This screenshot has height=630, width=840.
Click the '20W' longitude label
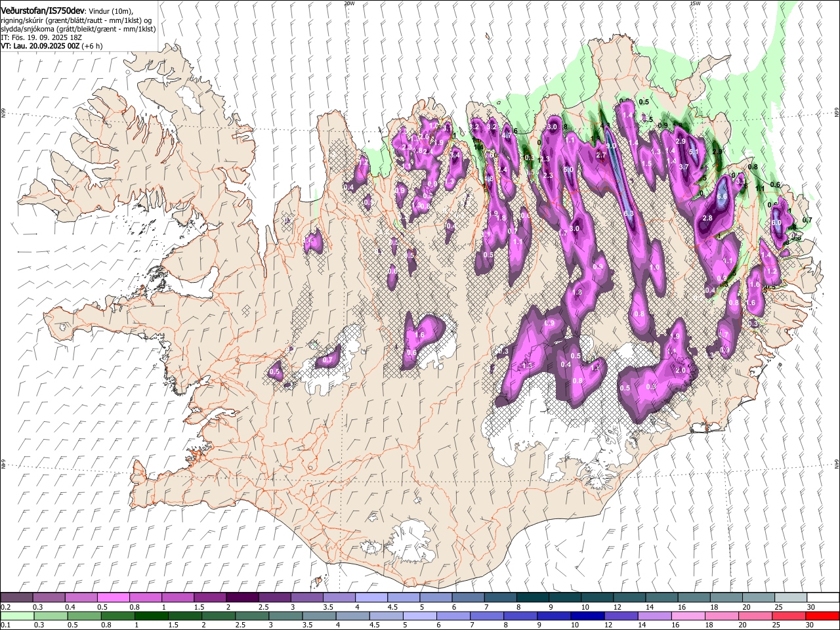coord(348,3)
